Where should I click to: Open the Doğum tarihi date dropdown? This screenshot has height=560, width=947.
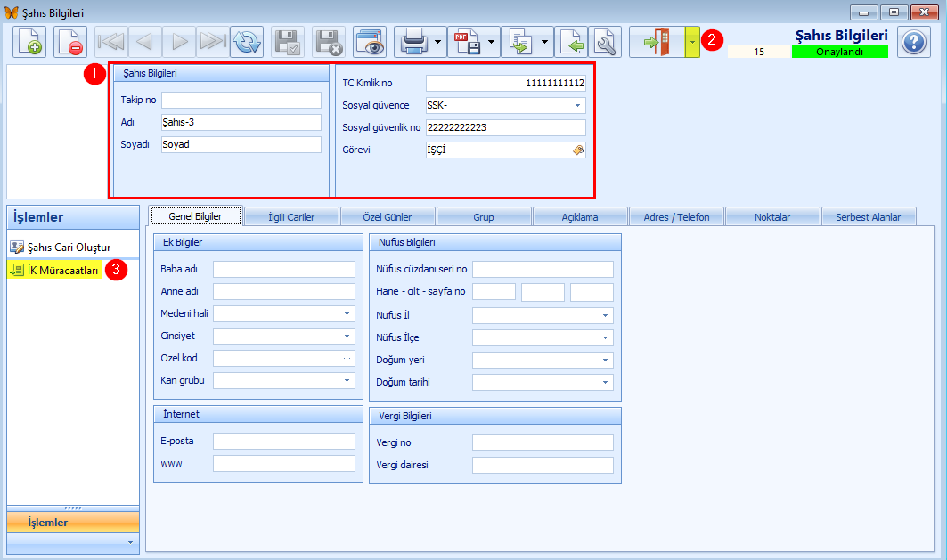click(x=606, y=382)
